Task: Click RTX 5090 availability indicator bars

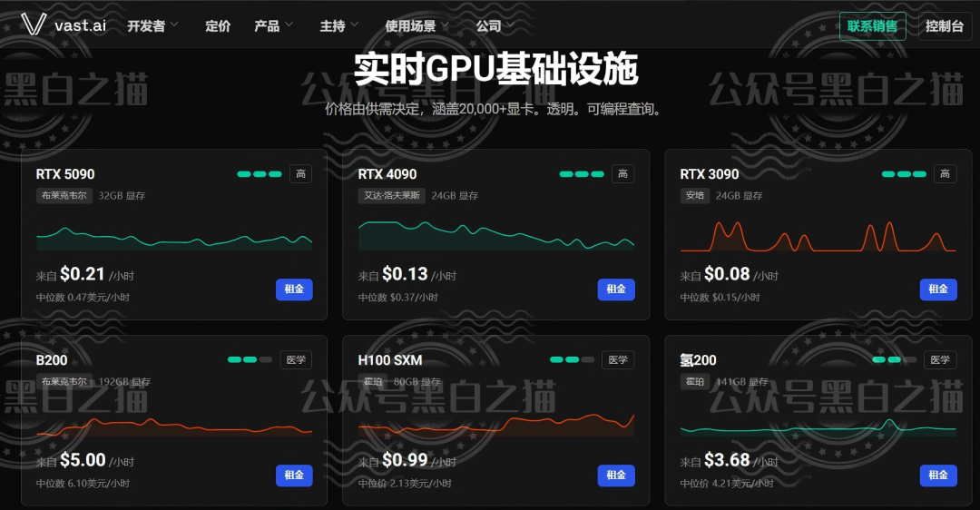Action: pyautogui.click(x=260, y=173)
